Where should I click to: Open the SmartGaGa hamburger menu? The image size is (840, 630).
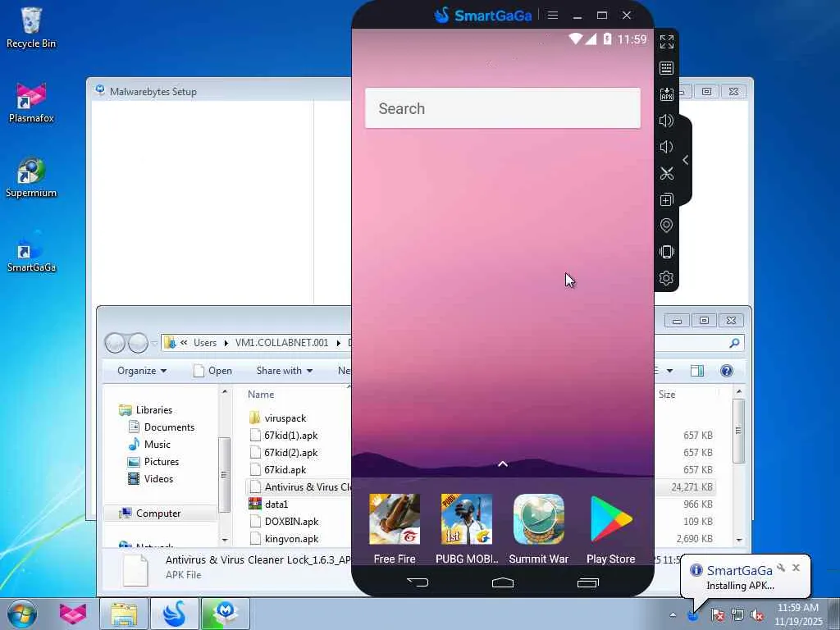553,15
